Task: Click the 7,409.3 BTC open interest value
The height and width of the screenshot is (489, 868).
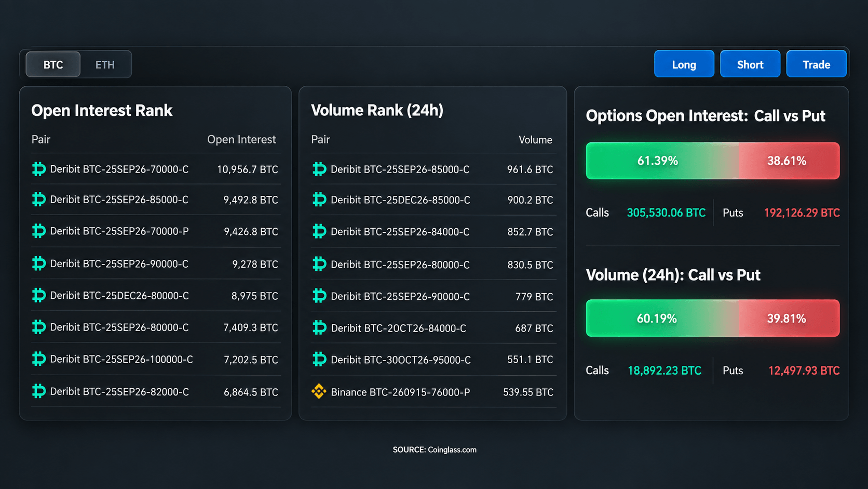Action: pos(251,327)
